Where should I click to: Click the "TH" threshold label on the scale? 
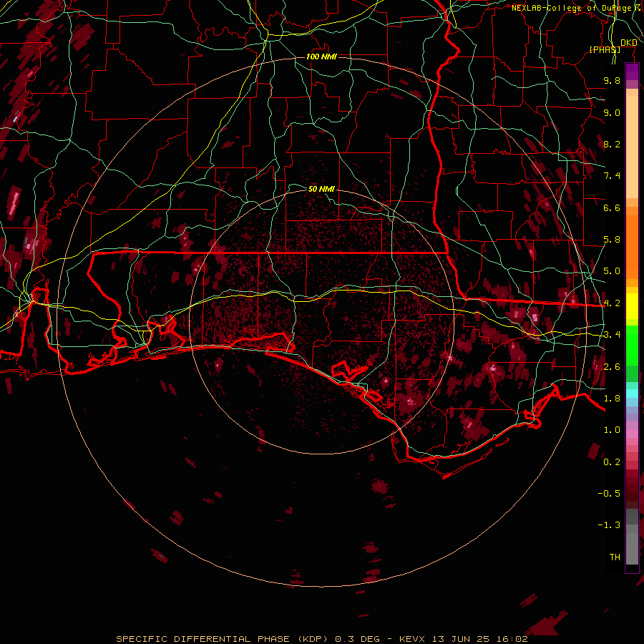[615, 557]
